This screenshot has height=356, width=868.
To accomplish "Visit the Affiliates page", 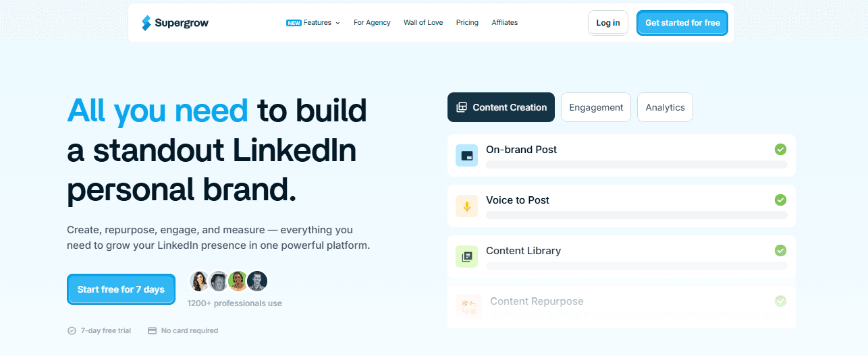I will coord(505,23).
